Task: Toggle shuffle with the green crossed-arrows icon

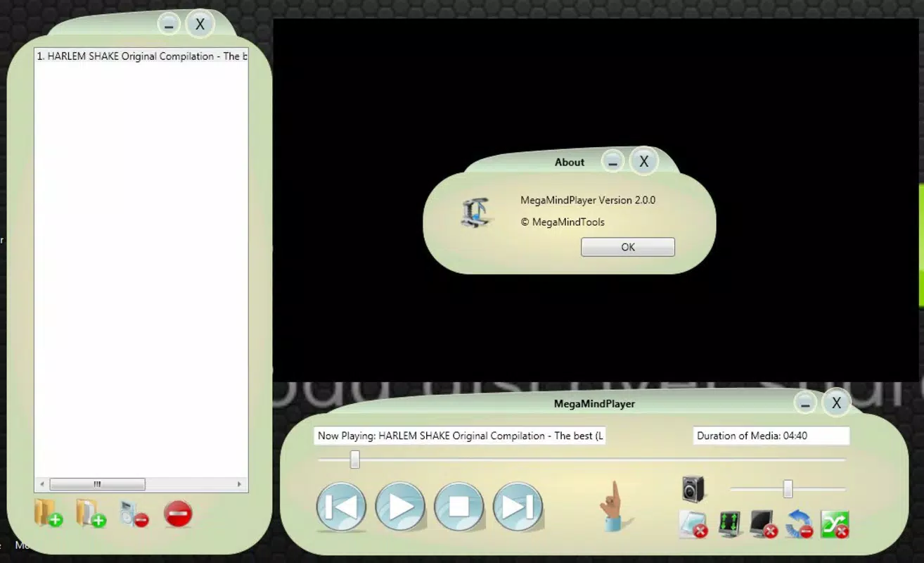Action: [835, 525]
